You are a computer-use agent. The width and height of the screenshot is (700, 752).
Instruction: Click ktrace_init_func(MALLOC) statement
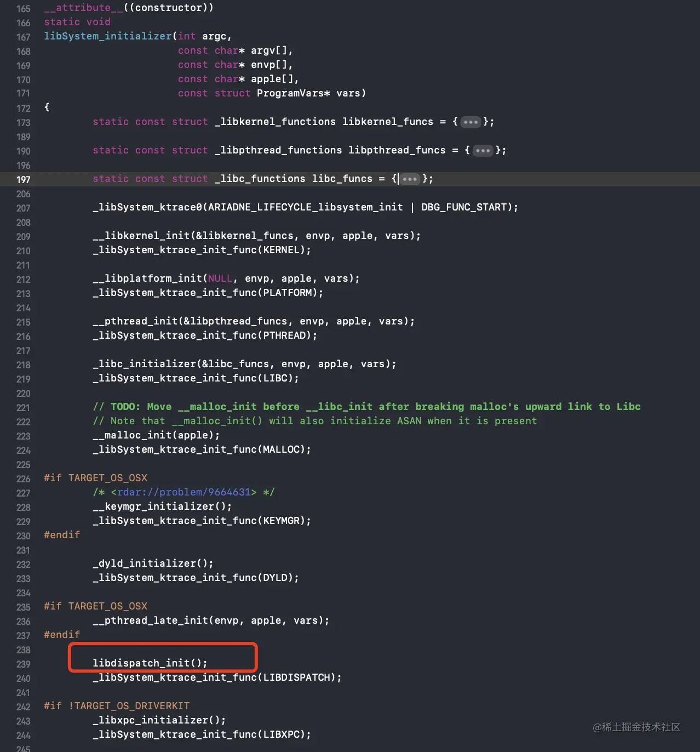(202, 449)
